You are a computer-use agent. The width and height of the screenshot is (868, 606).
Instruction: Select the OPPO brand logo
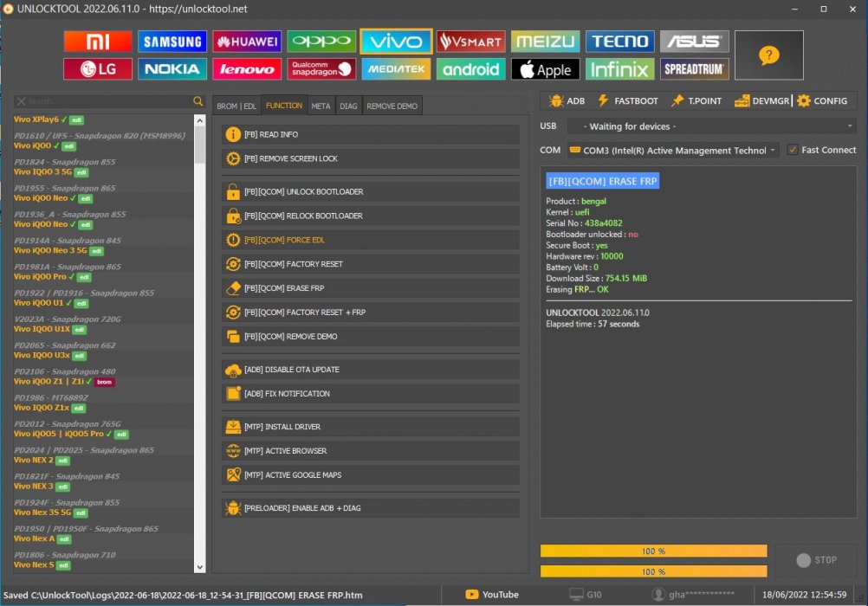[x=321, y=42]
